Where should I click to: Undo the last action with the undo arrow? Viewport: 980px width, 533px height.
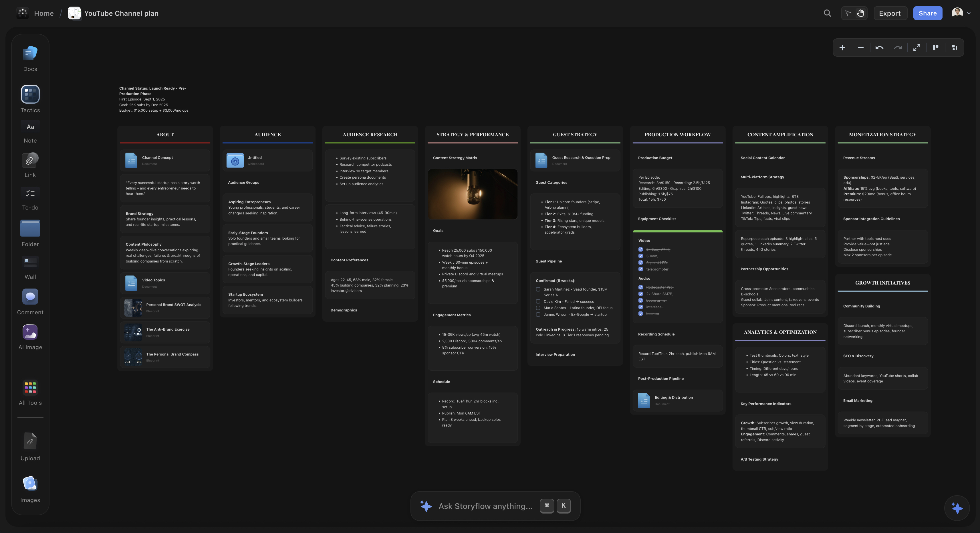(880, 47)
